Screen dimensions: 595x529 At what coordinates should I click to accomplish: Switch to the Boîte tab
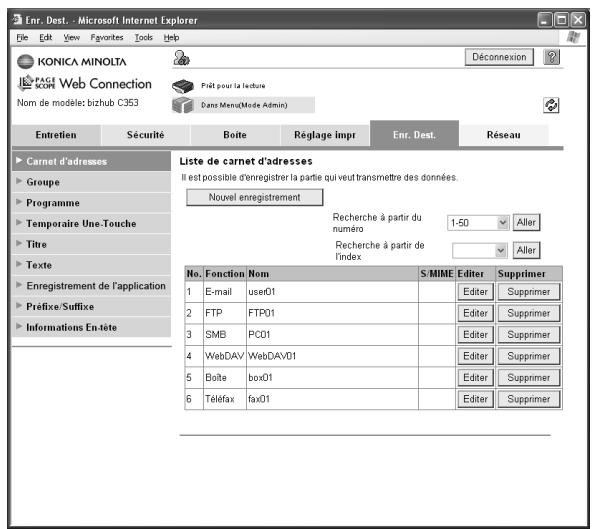235,135
